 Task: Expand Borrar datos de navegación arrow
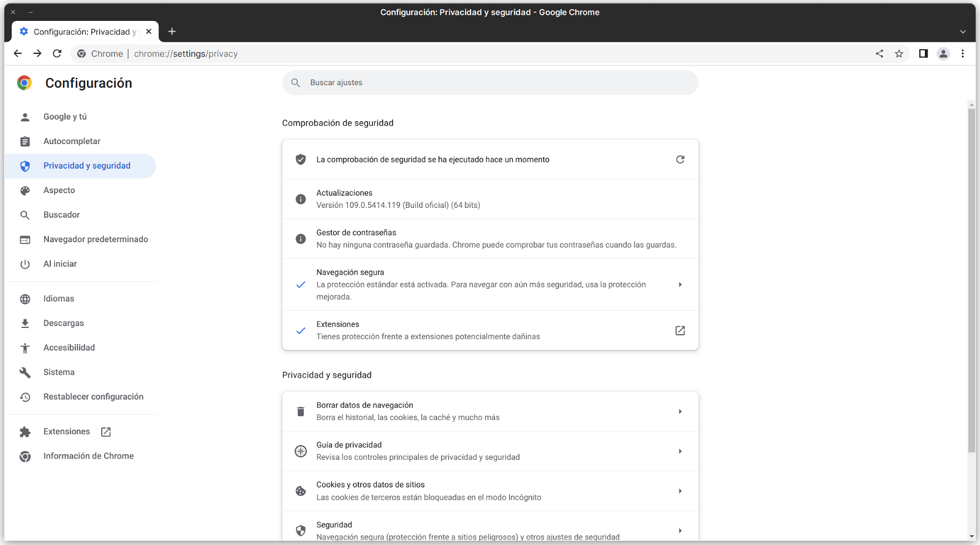(680, 411)
